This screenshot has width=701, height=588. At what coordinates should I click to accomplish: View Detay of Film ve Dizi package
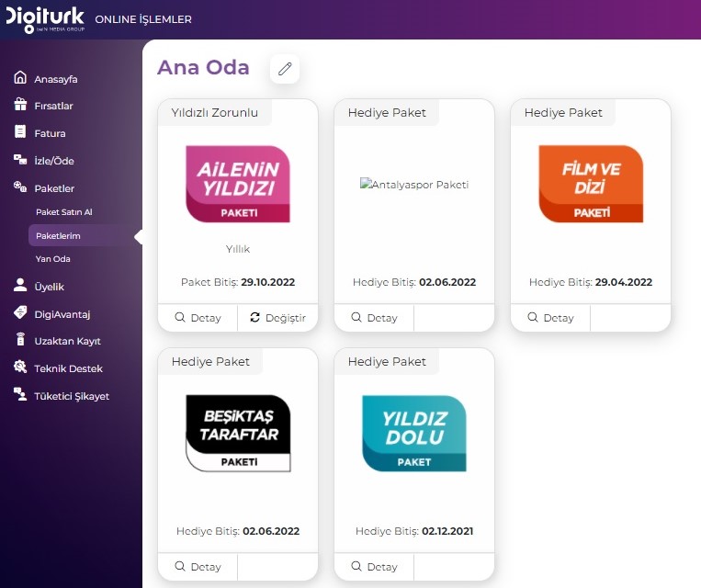pyautogui.click(x=550, y=318)
